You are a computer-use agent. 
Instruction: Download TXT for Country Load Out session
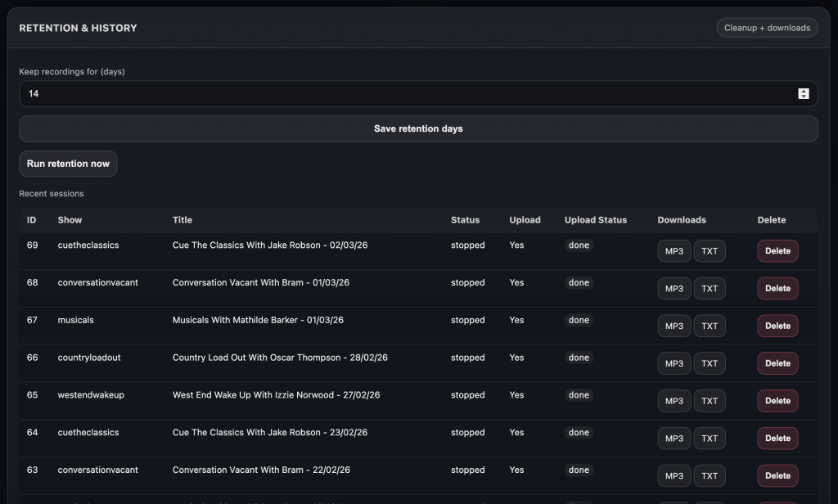tap(710, 364)
